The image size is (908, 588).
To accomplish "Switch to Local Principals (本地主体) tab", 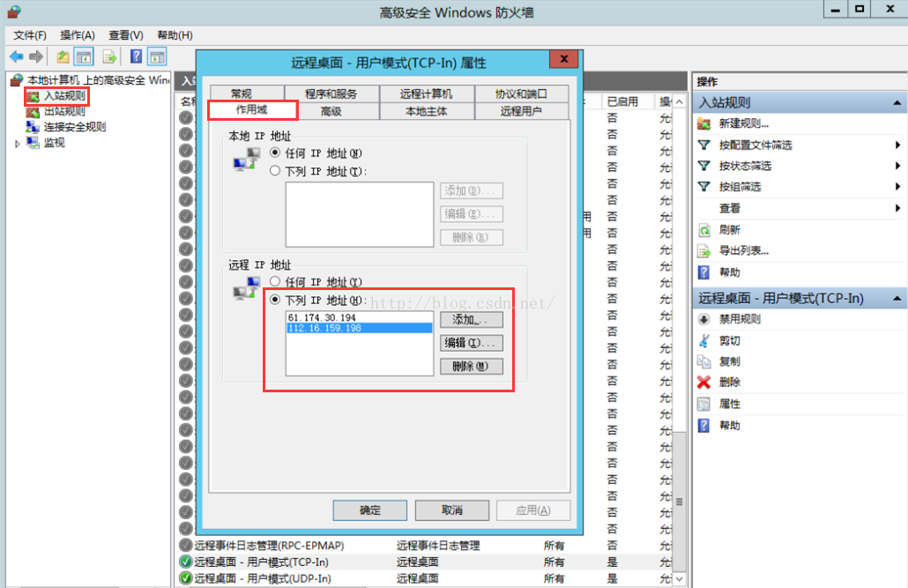I will 427,111.
